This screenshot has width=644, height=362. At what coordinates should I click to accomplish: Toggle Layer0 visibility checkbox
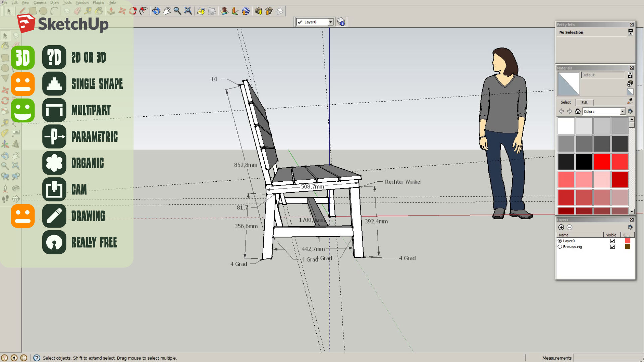pos(612,241)
